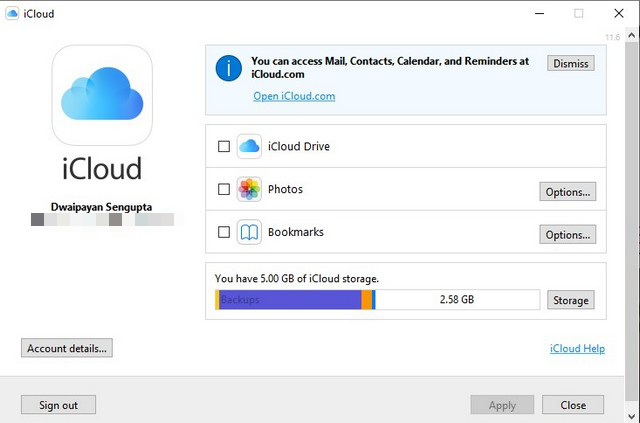Click the iCloud Drive cloud icon
The height and width of the screenshot is (423, 640).
click(x=249, y=146)
